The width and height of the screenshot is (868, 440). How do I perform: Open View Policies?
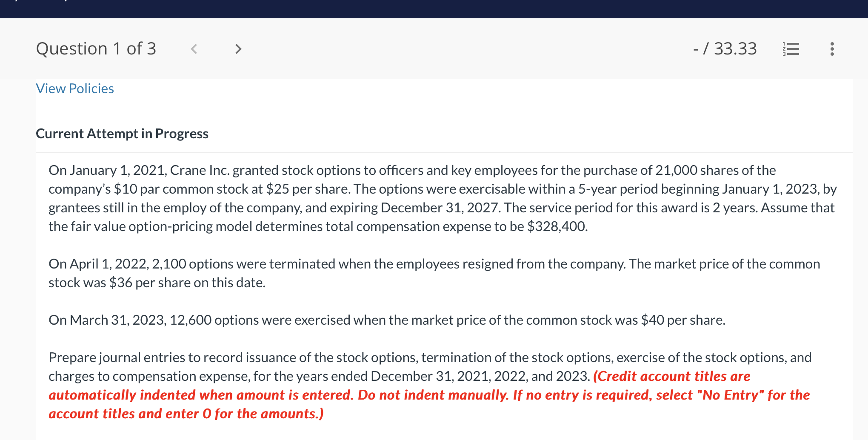[x=74, y=88]
